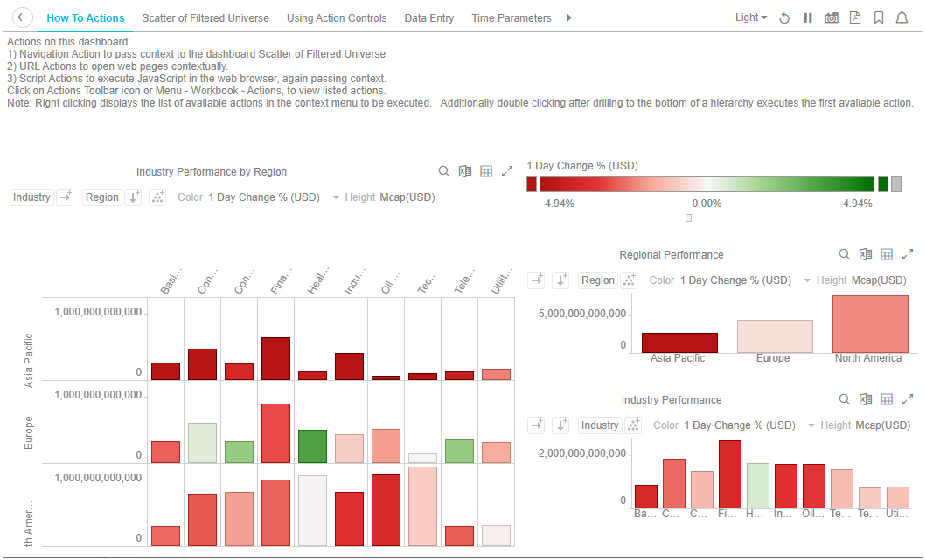Open the bookmark icon in toolbar
The height and width of the screenshot is (560, 926).
[x=878, y=18]
